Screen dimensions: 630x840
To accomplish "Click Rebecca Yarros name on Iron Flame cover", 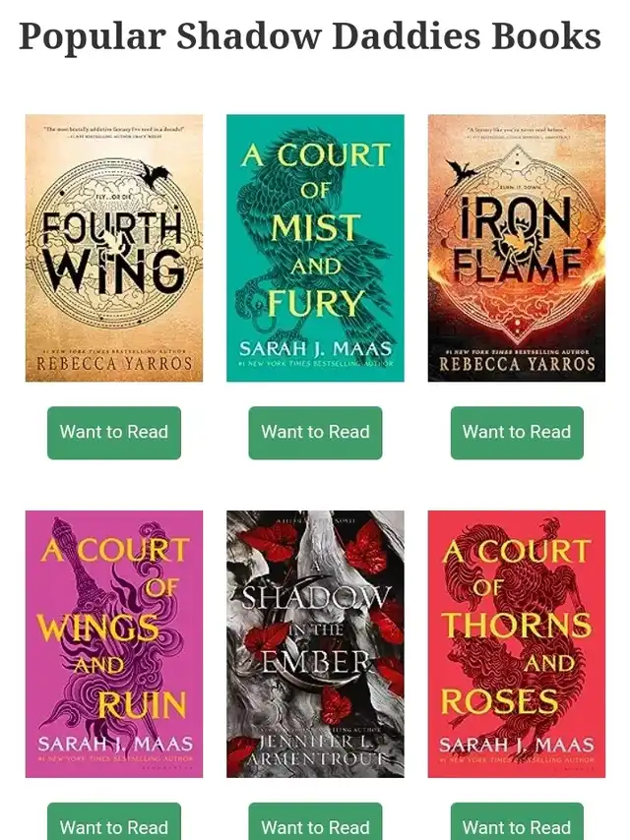I will point(517,364).
